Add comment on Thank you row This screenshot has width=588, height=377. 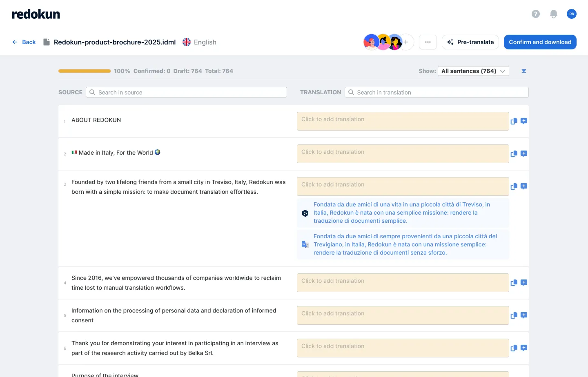[x=524, y=348]
